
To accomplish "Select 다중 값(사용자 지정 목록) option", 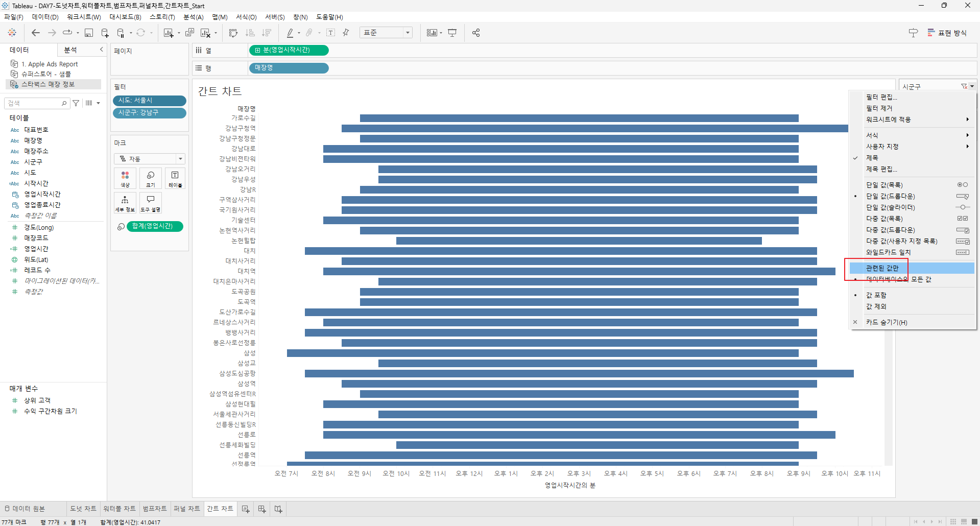I will 912,241.
